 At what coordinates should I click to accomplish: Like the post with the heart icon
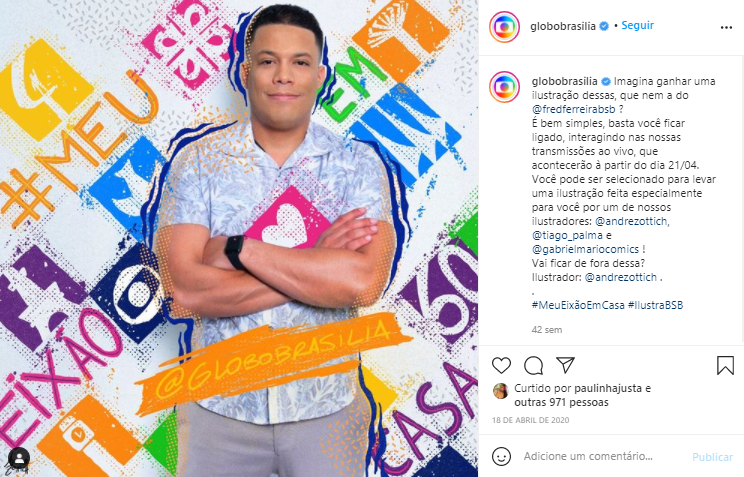coord(501,365)
